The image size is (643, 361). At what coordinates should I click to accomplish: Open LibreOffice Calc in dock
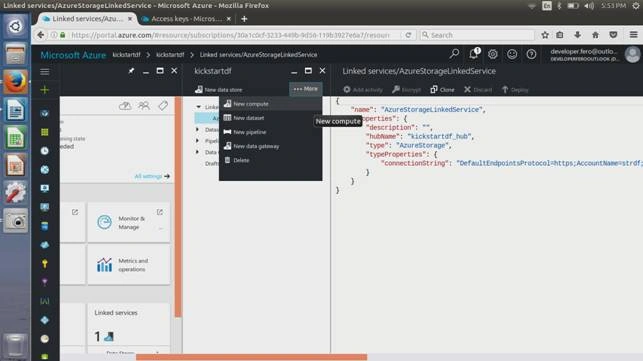[16, 137]
